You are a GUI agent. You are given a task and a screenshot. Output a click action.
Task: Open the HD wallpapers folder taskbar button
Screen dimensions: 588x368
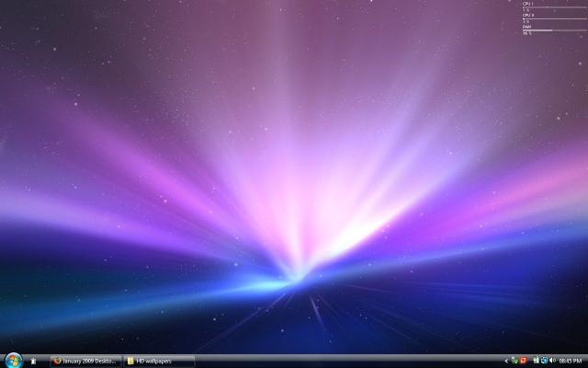[x=159, y=362]
